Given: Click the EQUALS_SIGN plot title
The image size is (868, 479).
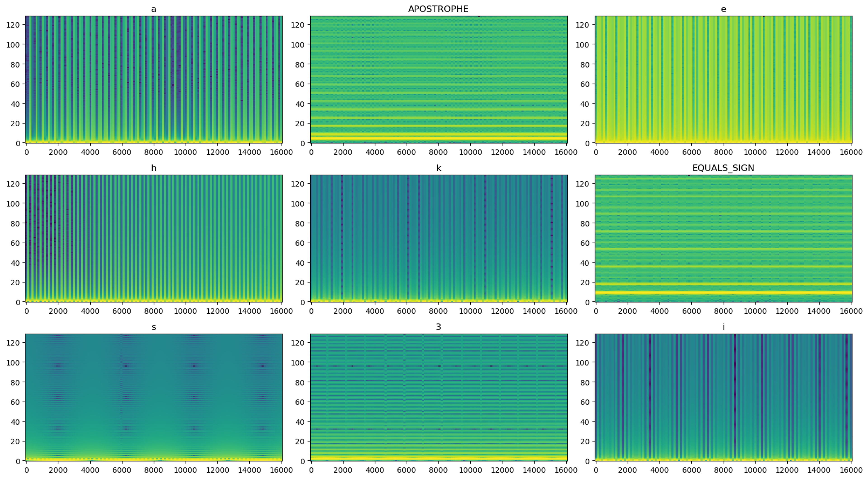Looking at the screenshot, I should [723, 168].
